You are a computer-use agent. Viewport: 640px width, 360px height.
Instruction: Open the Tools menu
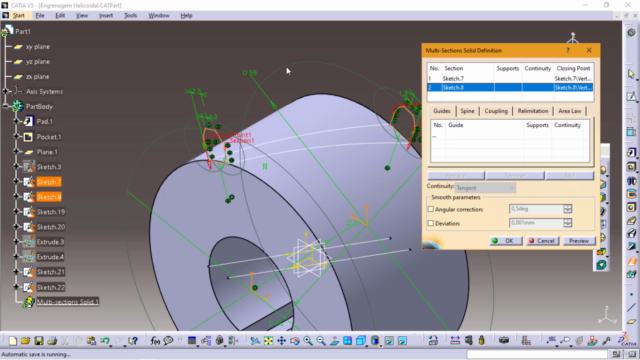[131, 16]
